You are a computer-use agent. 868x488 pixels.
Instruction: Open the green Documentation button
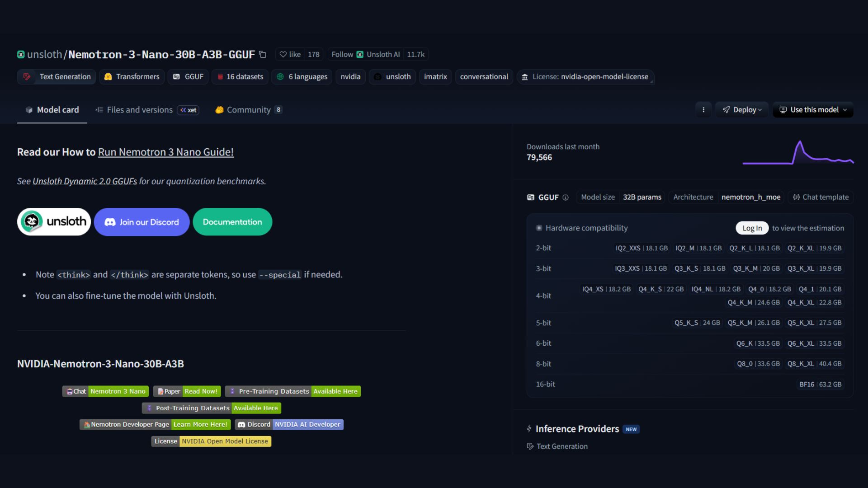click(x=232, y=222)
